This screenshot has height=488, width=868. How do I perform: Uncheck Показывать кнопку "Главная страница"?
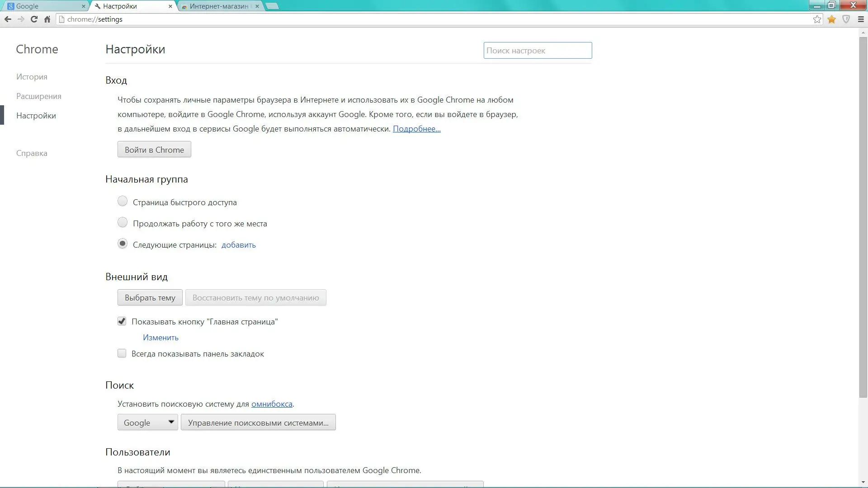(122, 321)
